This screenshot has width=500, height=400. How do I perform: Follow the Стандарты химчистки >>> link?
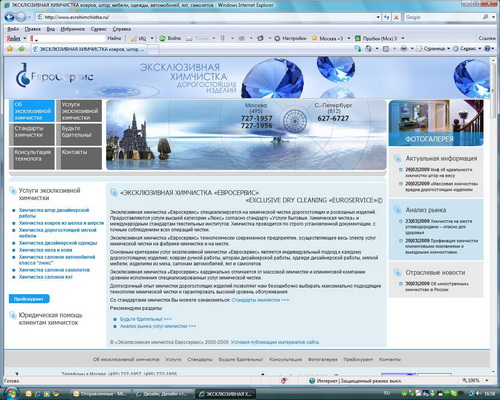260,300
